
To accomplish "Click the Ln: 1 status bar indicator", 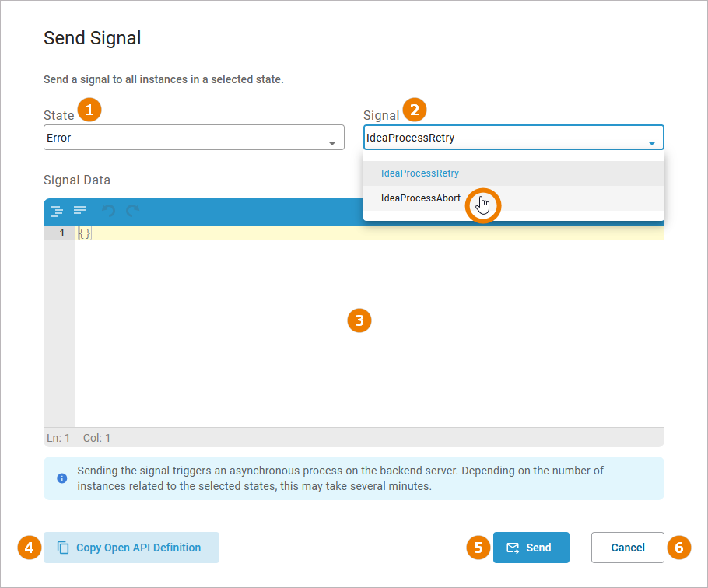I will click(x=58, y=438).
